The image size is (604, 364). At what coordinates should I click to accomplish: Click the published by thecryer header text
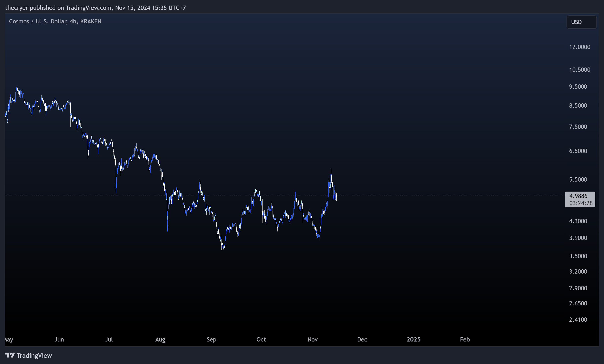point(95,8)
